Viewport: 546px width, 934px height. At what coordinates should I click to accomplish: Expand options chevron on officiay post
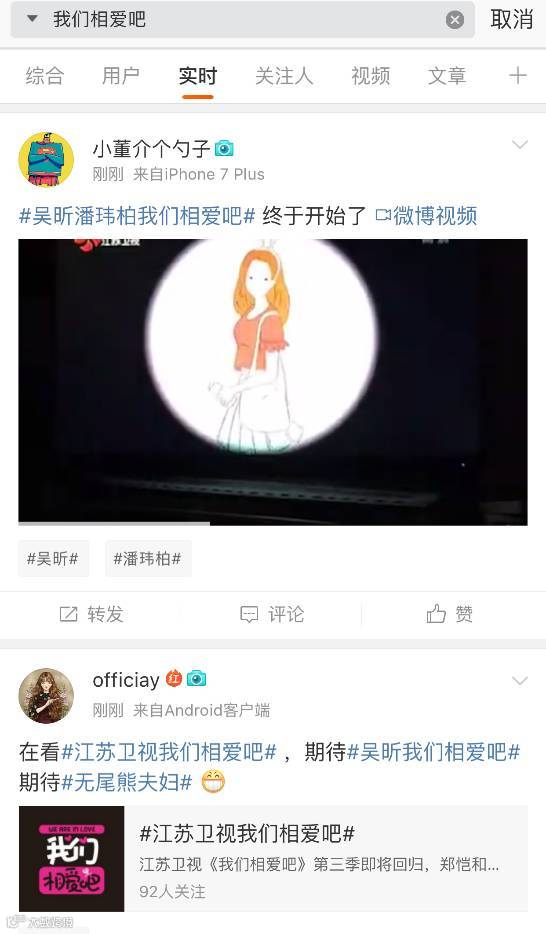coord(520,680)
